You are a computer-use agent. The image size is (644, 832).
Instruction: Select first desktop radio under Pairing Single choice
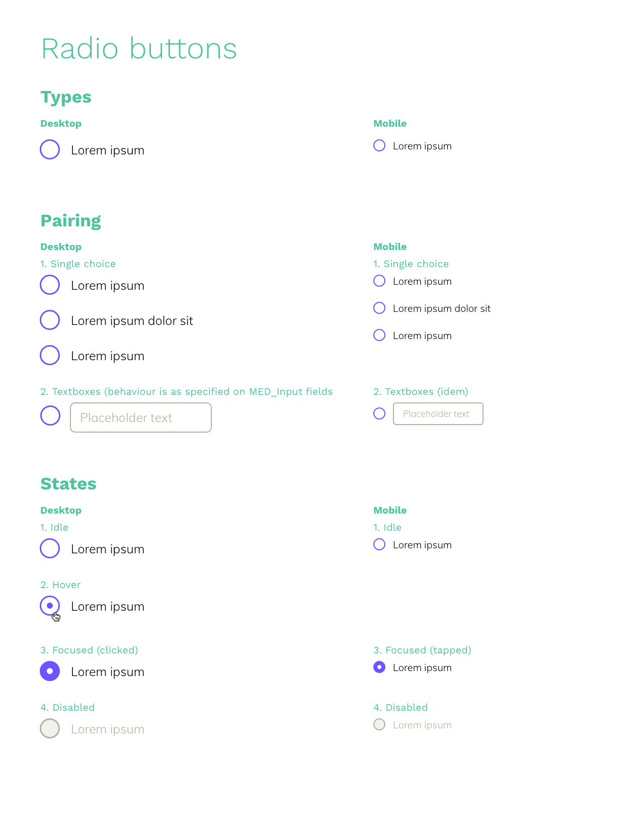click(50, 285)
